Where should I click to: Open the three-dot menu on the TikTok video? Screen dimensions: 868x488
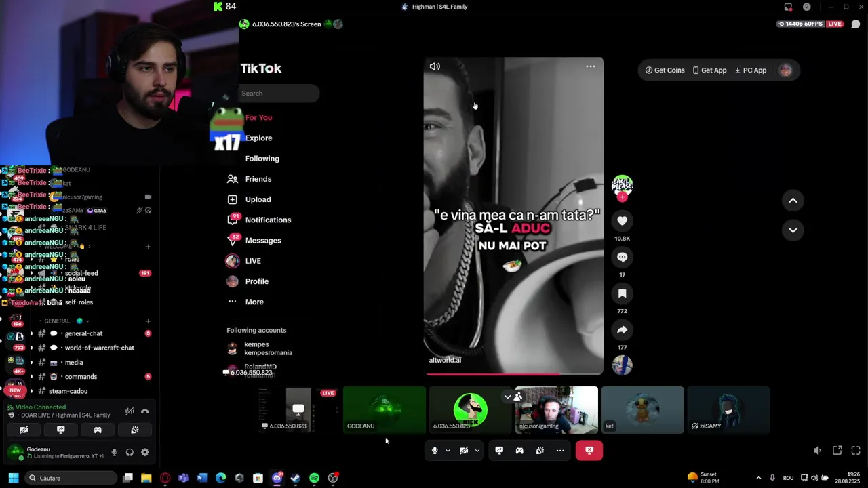[591, 66]
